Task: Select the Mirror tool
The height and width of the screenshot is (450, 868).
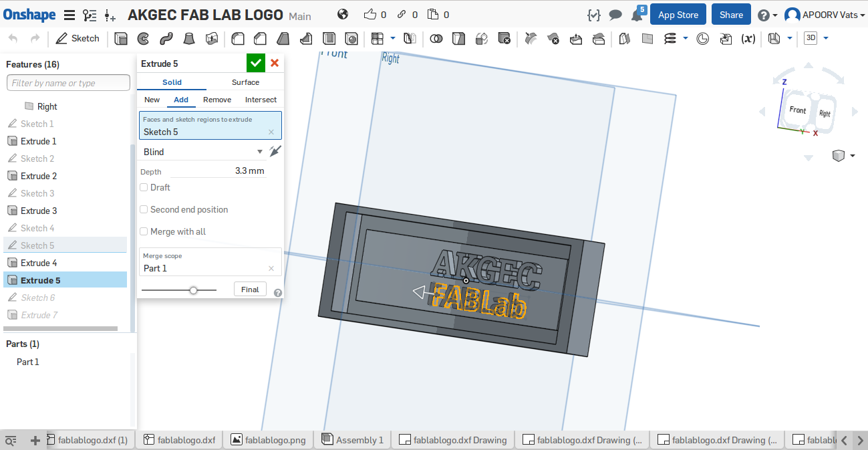Action: pyautogui.click(x=411, y=39)
